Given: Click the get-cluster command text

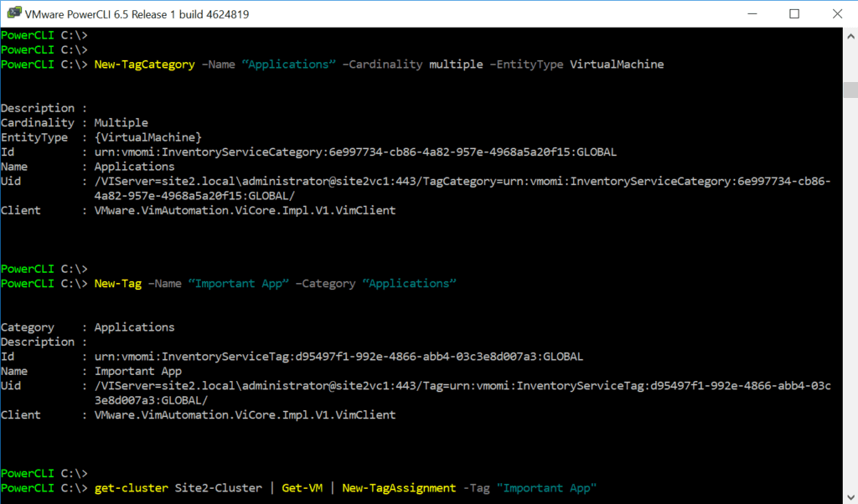Looking at the screenshot, I should pyautogui.click(x=131, y=488).
